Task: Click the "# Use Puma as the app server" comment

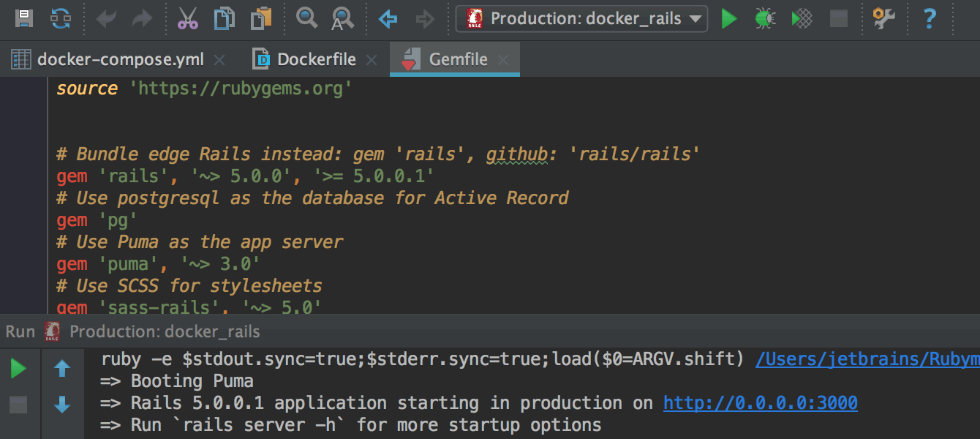Action: pos(200,241)
